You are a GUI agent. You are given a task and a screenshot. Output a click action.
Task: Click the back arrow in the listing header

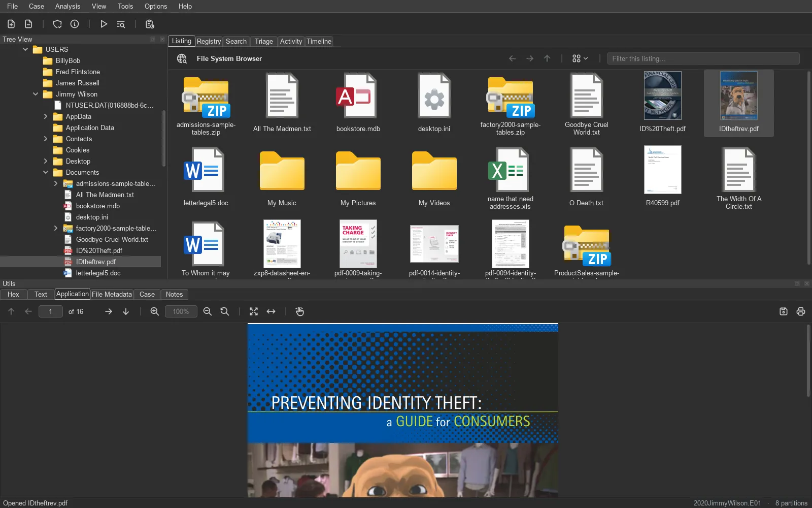[x=513, y=58]
